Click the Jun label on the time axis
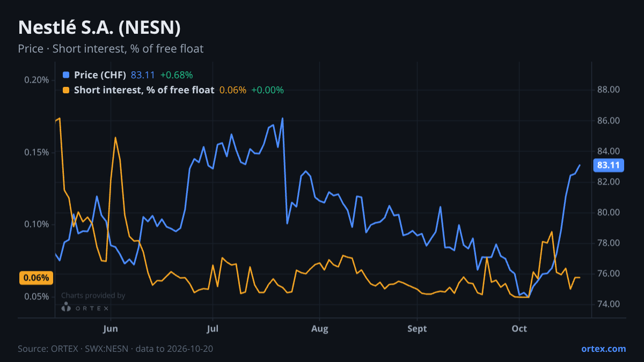Screen dimensions: 644x362 click(110, 328)
